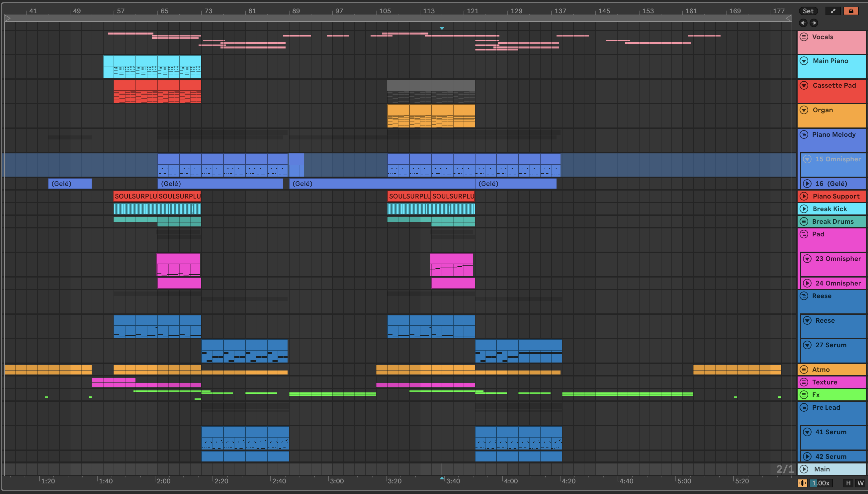Jump to next locator arrow
The height and width of the screenshot is (494, 868).
pos(814,23)
